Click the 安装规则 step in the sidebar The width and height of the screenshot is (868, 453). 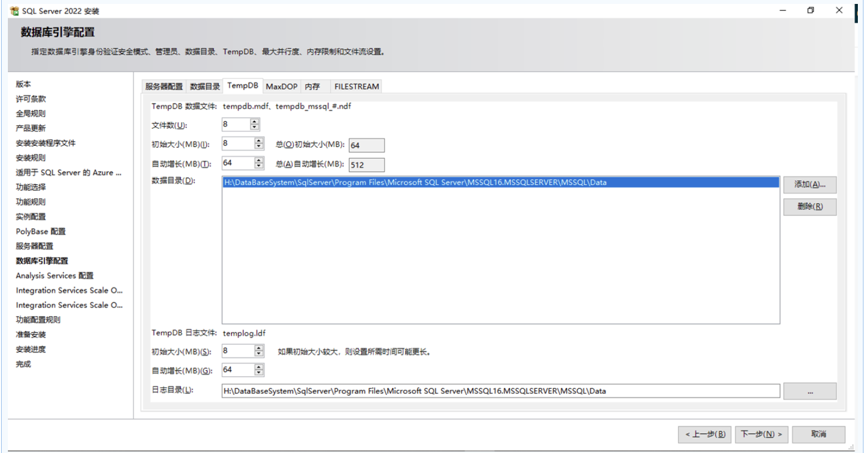[x=31, y=158]
